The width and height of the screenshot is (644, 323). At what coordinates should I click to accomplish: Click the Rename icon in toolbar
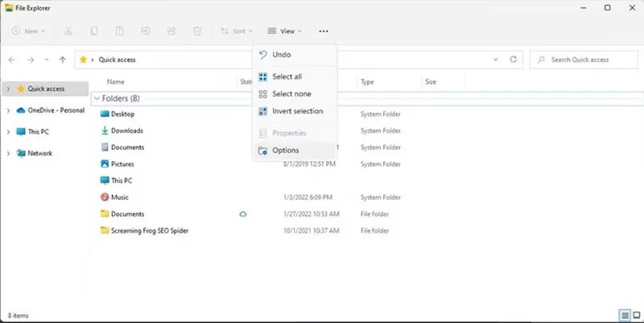tap(145, 31)
